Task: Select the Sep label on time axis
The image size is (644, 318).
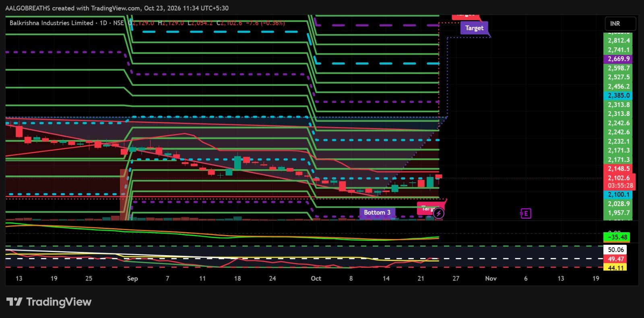Action: click(x=132, y=278)
